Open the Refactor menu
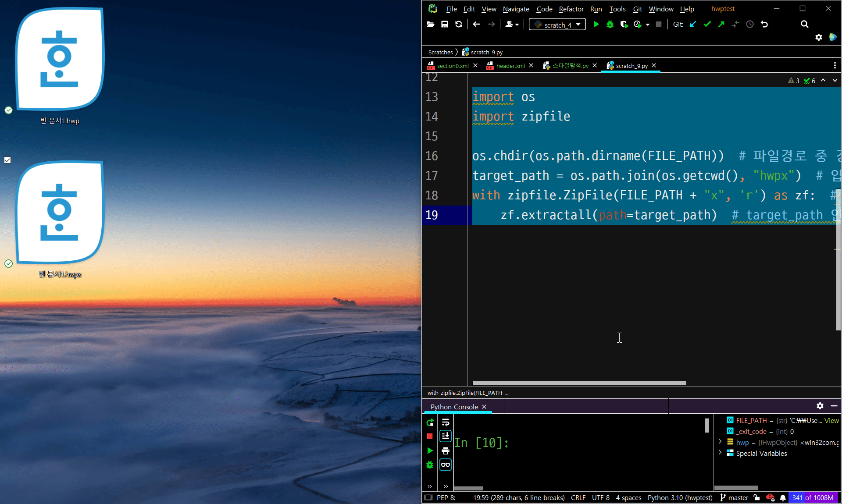The width and height of the screenshot is (842, 504). (571, 9)
